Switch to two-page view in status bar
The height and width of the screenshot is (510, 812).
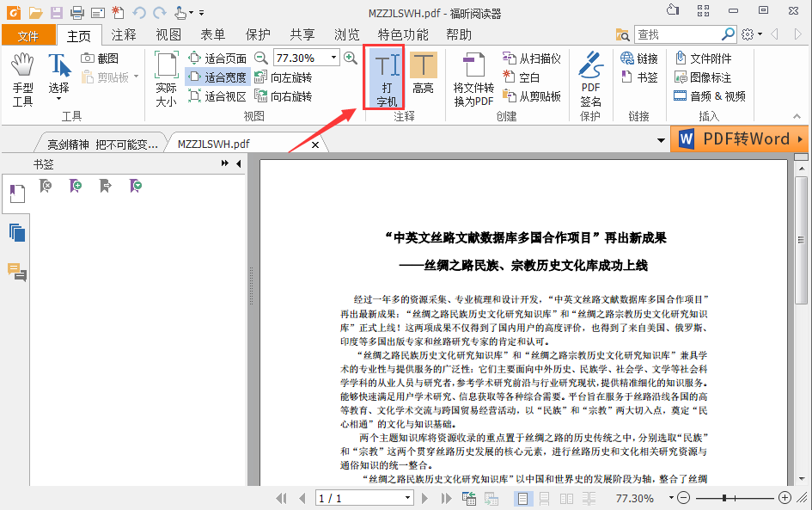point(565,498)
